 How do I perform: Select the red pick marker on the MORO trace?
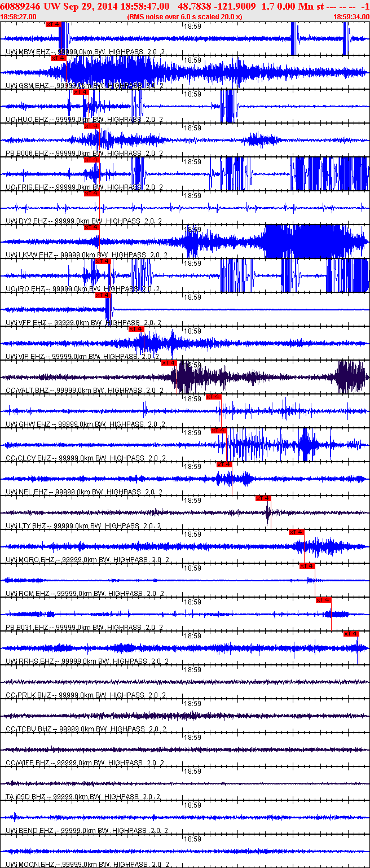coord(296,532)
